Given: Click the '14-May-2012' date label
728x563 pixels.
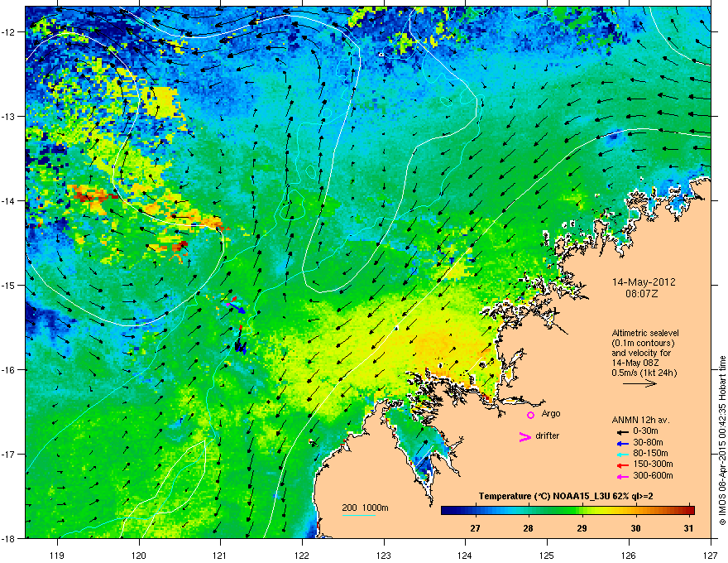Looking at the screenshot, I should (644, 282).
